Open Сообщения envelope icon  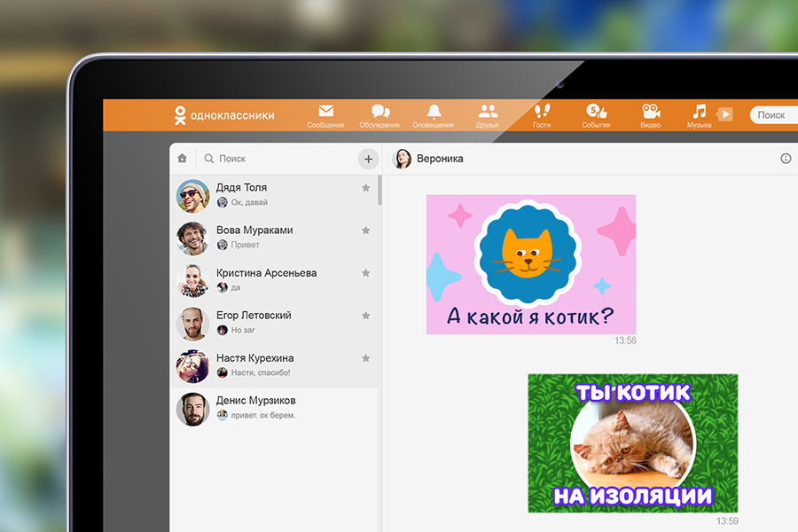click(x=325, y=111)
